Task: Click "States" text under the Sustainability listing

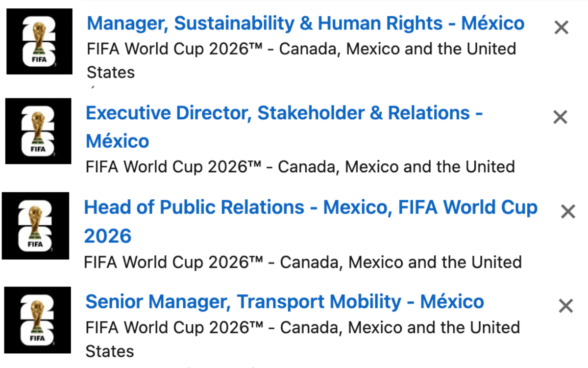Action: [111, 73]
